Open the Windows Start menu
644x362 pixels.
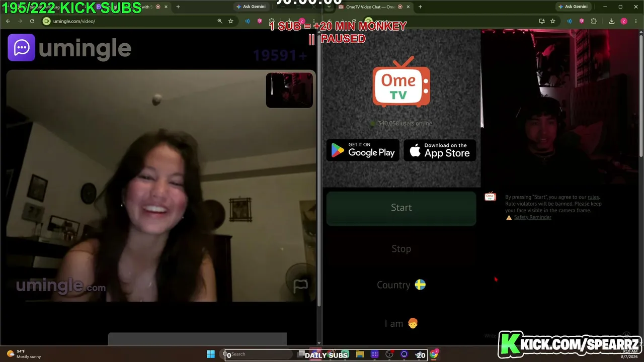pos(211,354)
